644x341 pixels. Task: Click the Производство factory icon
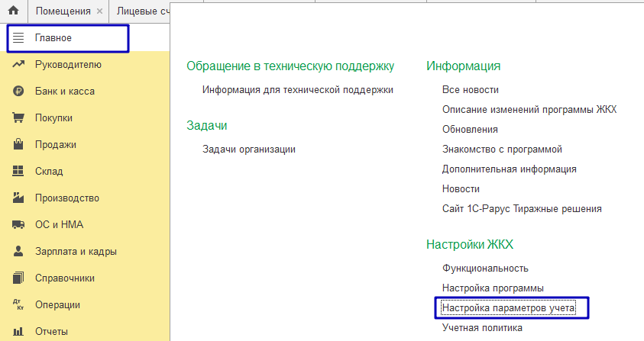18,198
